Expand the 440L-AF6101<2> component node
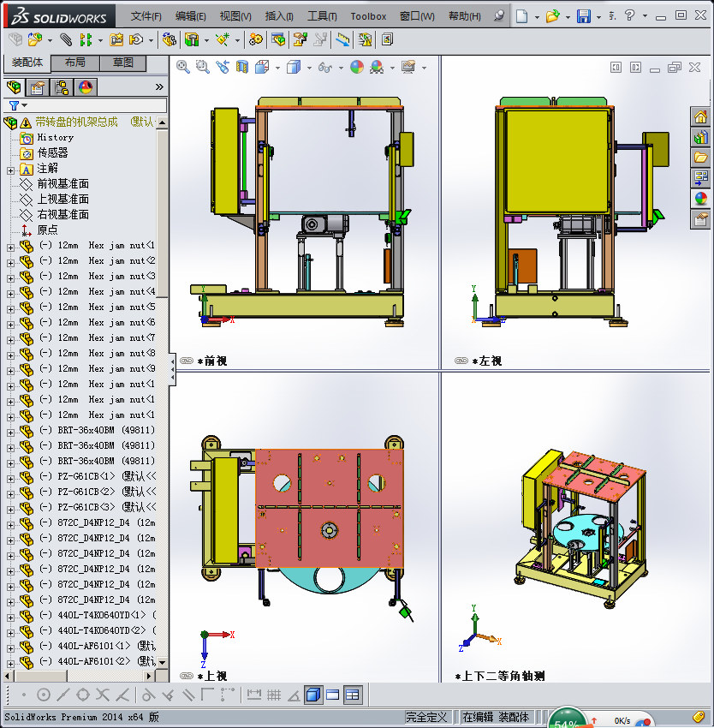 [10, 664]
